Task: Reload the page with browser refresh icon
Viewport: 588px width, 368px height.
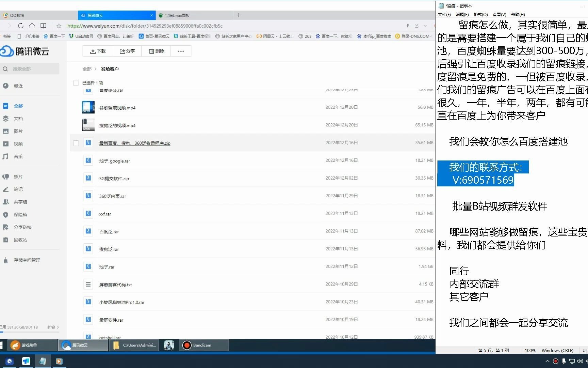Action: coord(20,26)
